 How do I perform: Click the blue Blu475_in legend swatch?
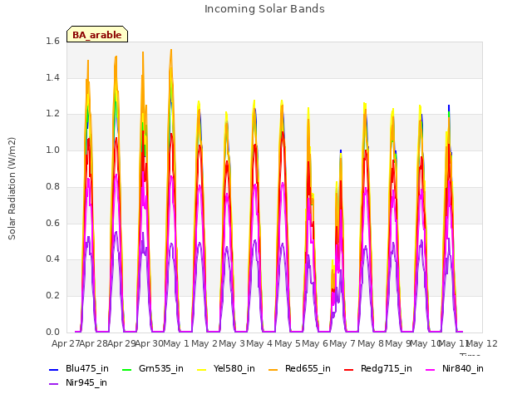53,369
